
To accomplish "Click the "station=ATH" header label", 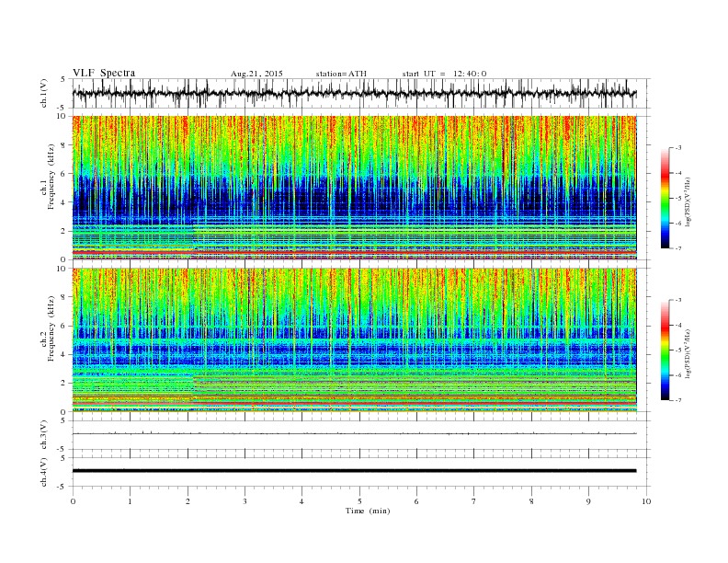I will [x=341, y=74].
